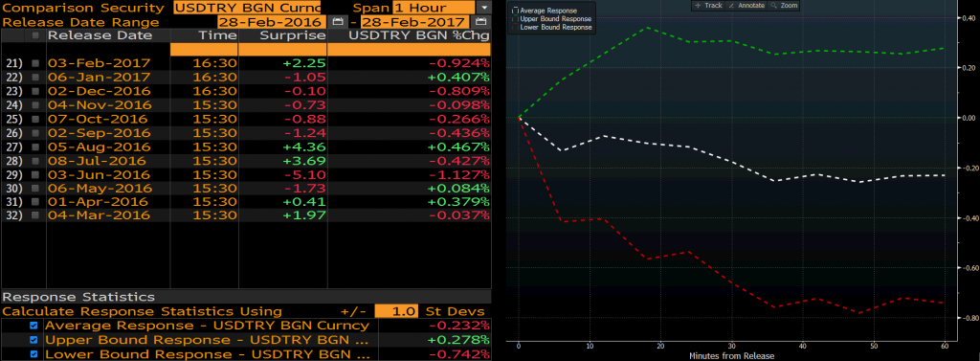
Task: Expand the Span 1 Hour dropdown arrow
Action: click(x=483, y=8)
